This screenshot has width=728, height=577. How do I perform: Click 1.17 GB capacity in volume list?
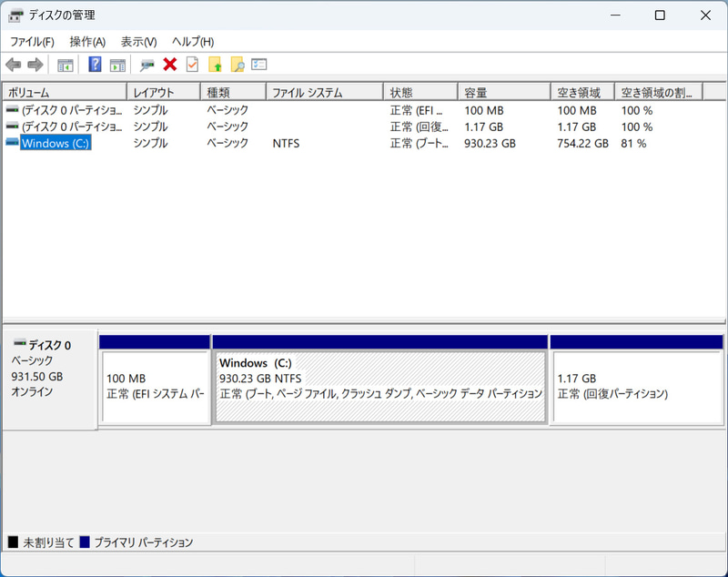pos(484,127)
